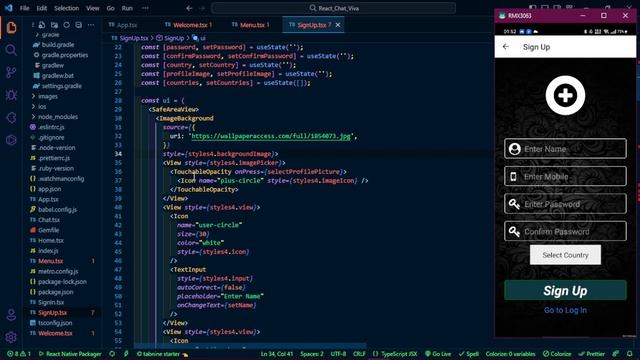Open the Go menu
Image resolution: width=640 pixels, height=360 pixels.
point(111,8)
